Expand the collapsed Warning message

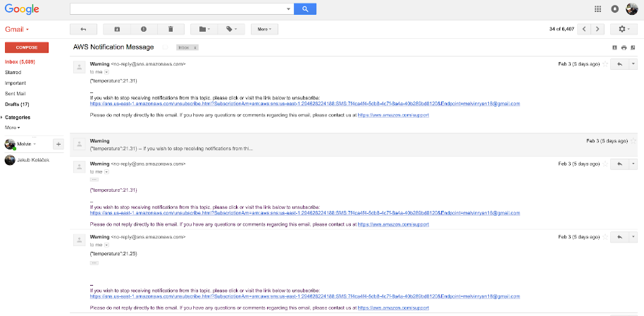(x=353, y=144)
